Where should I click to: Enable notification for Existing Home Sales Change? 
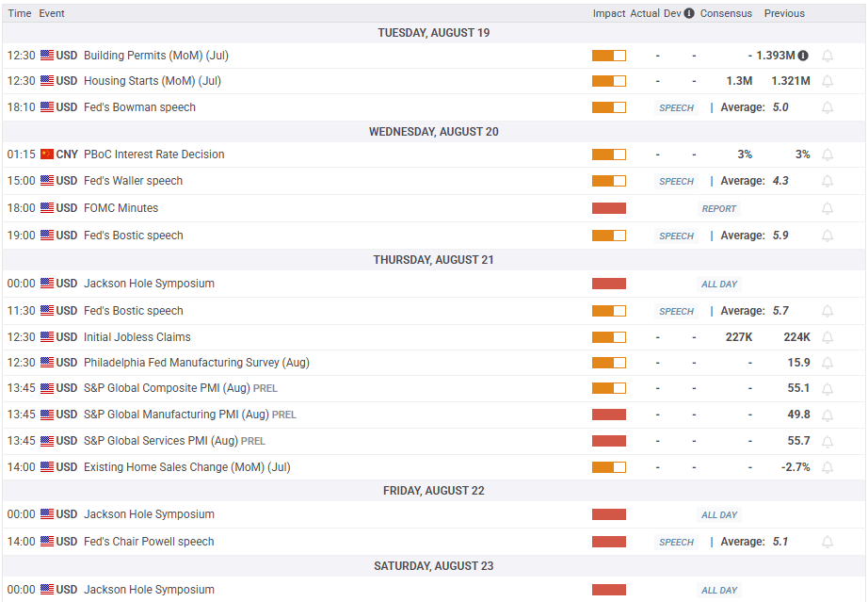coord(828,467)
